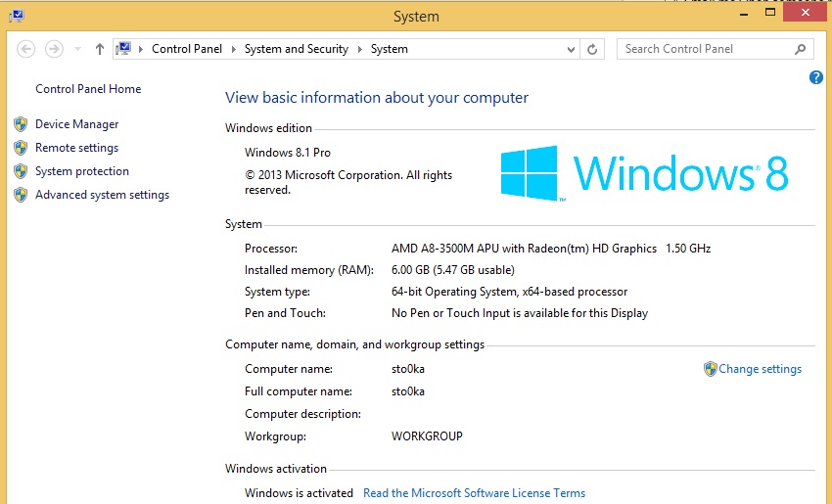Go up one level with the Up arrow

pos(100,49)
